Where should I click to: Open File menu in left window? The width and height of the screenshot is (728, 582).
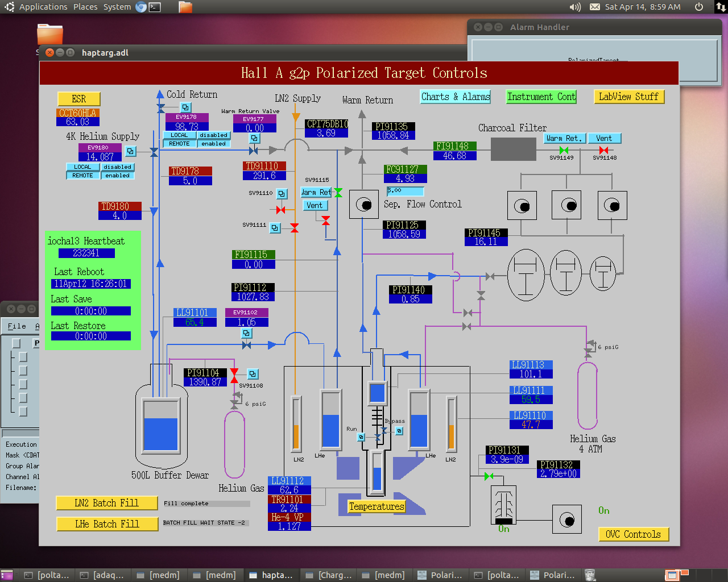point(16,326)
